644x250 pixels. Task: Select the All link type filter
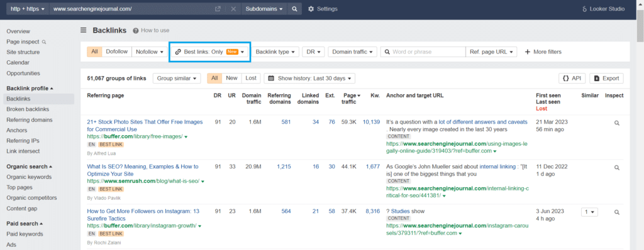(x=94, y=52)
